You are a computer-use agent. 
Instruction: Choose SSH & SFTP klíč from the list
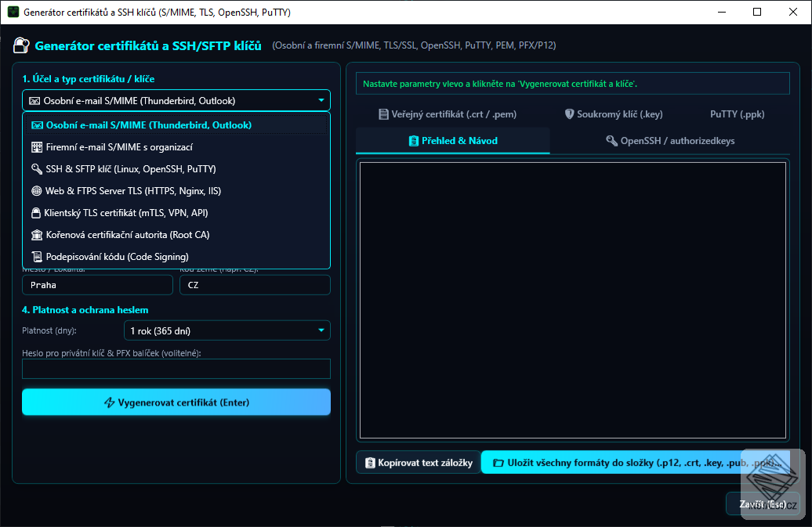coord(176,169)
